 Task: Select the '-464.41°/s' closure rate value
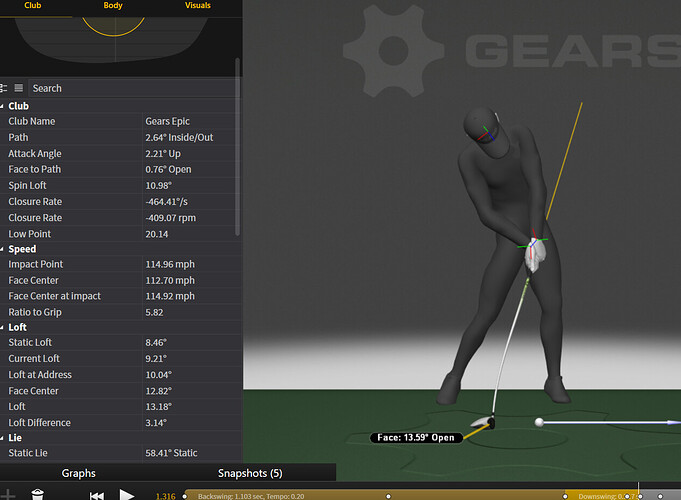coord(166,202)
